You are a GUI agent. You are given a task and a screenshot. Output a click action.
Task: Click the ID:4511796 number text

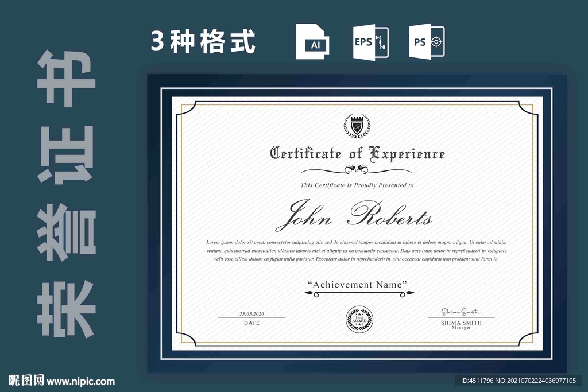tap(477, 381)
